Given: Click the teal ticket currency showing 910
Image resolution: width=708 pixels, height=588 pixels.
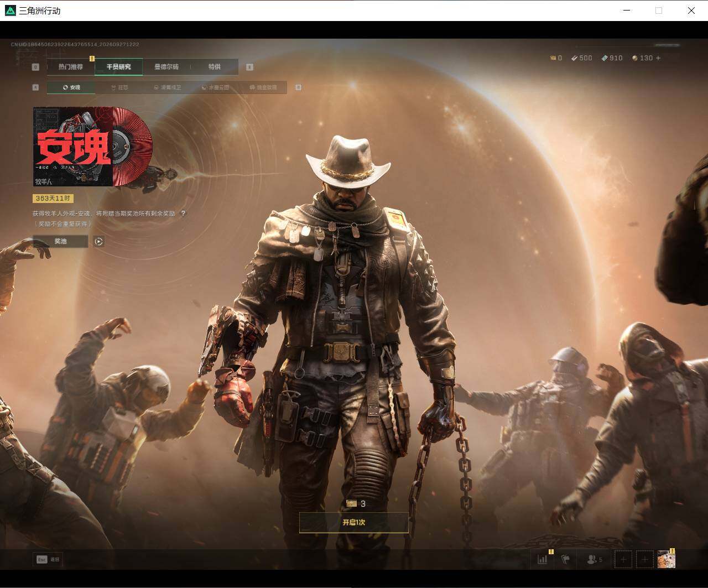Looking at the screenshot, I should point(612,58).
